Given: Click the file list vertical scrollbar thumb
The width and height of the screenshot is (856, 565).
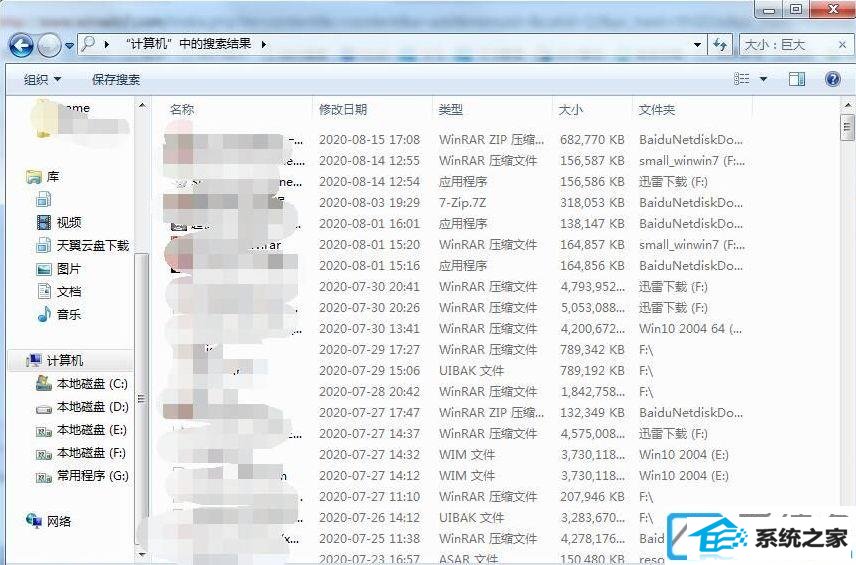Looking at the screenshot, I should [x=847, y=127].
